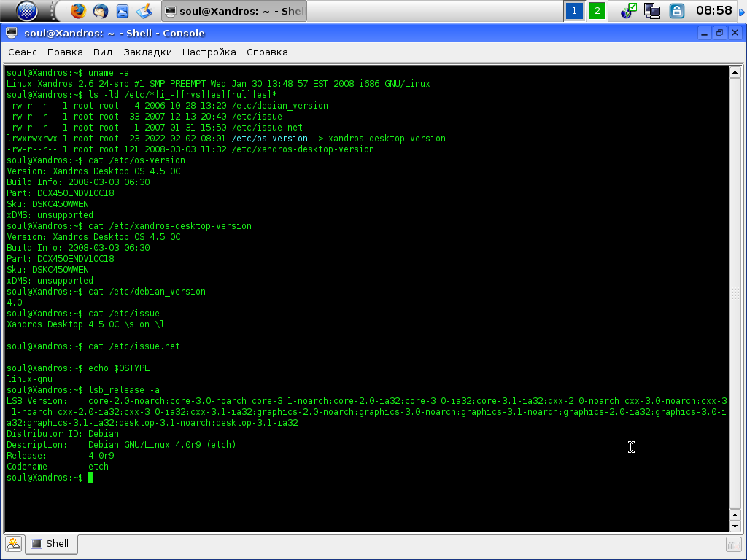Switch to virtual desktop 2
The image size is (747, 560).
point(597,10)
